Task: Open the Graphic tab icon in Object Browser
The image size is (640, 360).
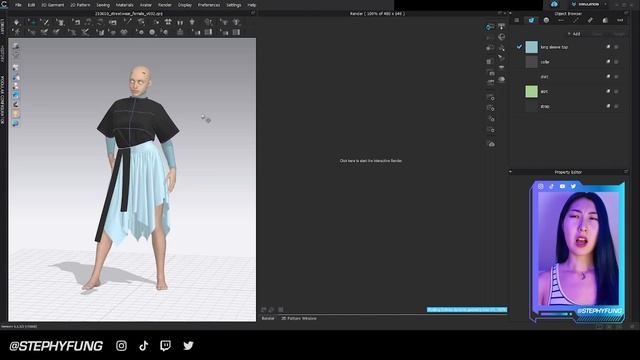Action: [605, 20]
